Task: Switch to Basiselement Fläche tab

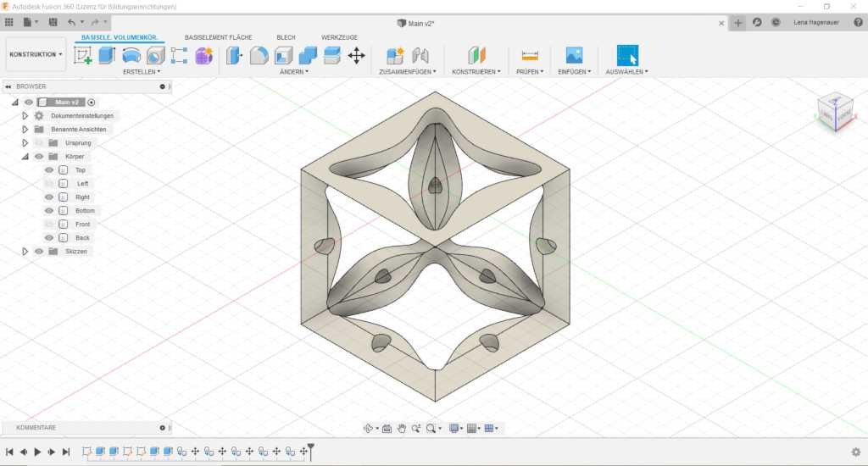Action: [x=218, y=37]
